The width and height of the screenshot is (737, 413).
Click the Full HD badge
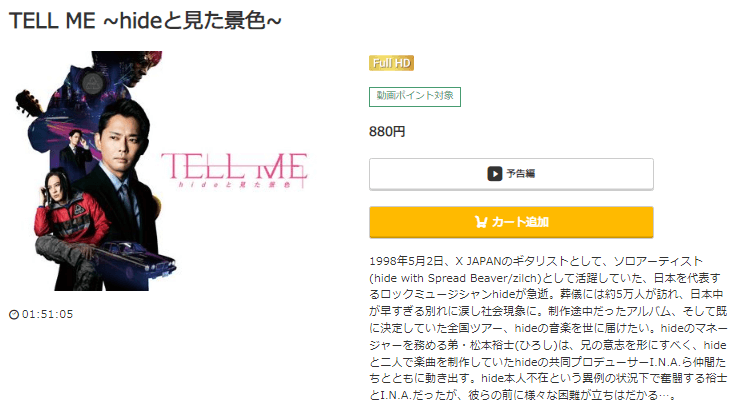point(391,63)
